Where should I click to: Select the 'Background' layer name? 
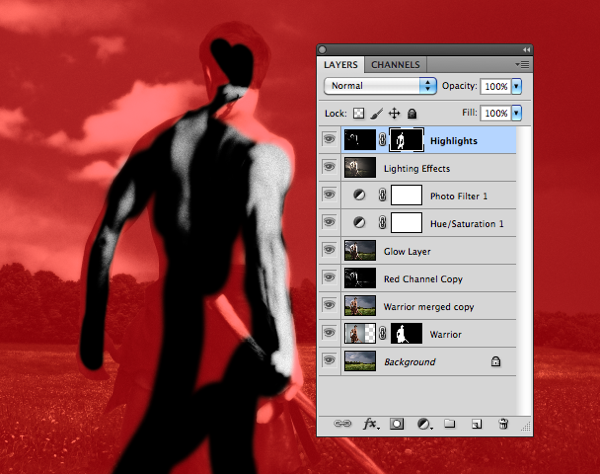(410, 362)
